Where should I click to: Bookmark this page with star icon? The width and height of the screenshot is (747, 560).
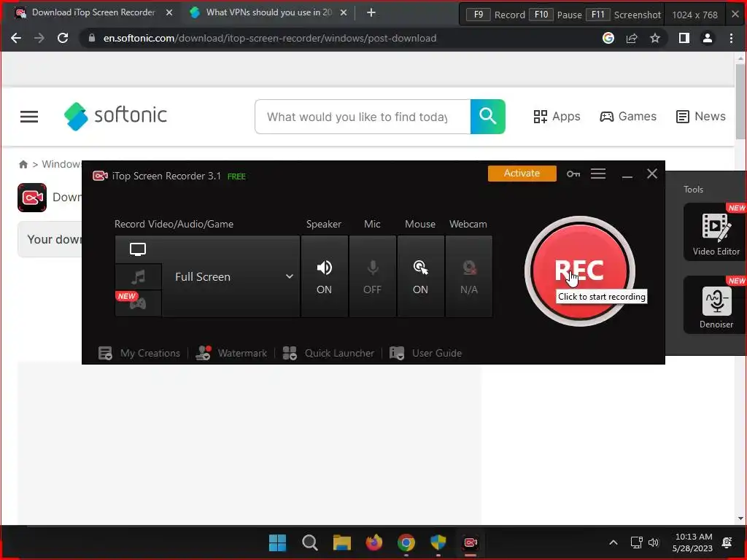point(655,38)
